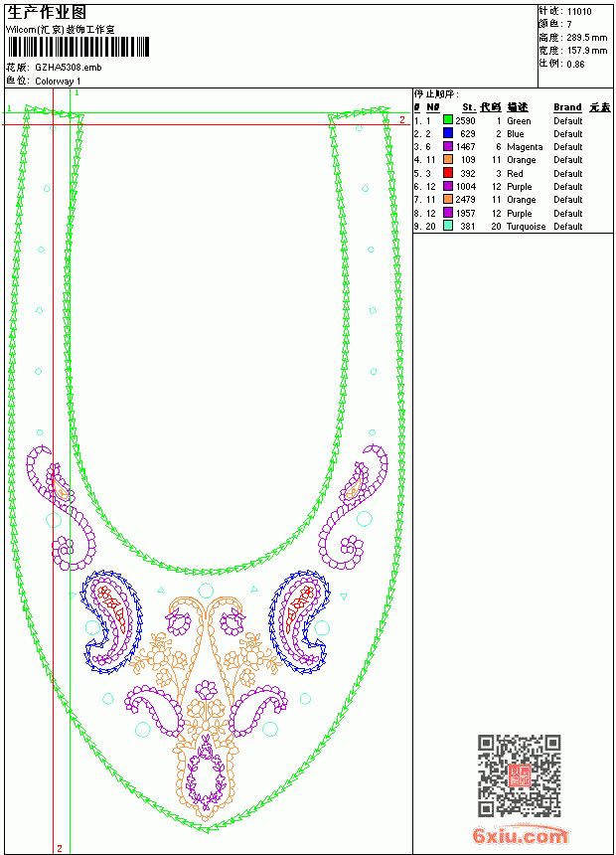Click the QR code image
Image resolution: width=616 pixels, height=855 pixels.
pos(520,775)
